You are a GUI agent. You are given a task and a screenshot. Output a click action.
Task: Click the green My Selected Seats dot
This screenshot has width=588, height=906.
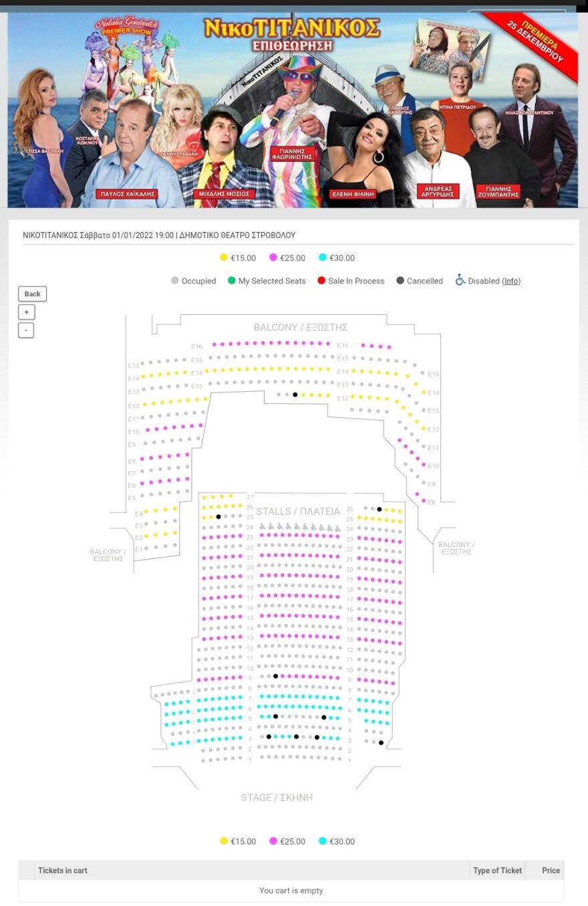[x=231, y=281]
